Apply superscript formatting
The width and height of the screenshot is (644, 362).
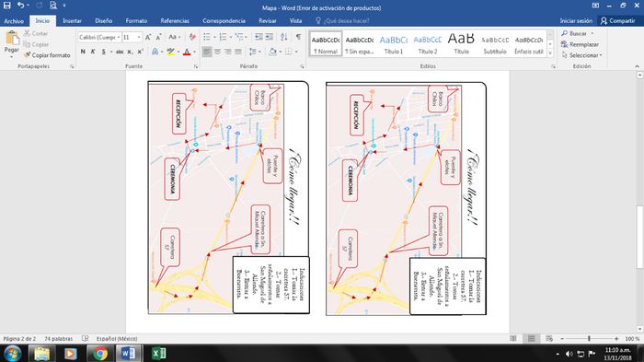[x=140, y=52]
